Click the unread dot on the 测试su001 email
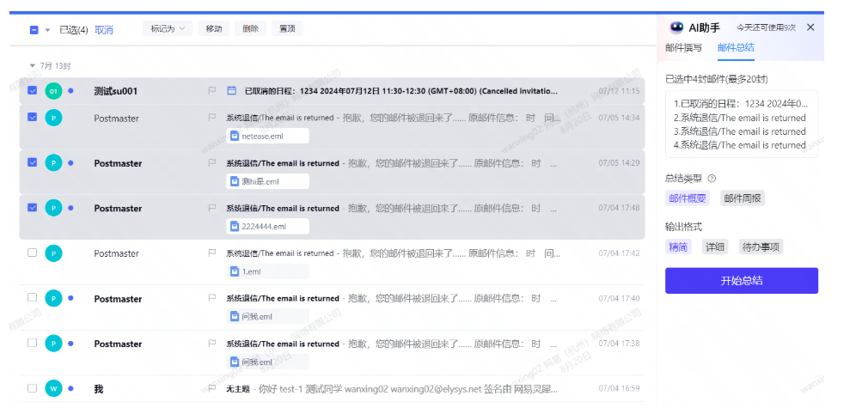Image resolution: width=868 pixels, height=408 pixels. point(70,91)
